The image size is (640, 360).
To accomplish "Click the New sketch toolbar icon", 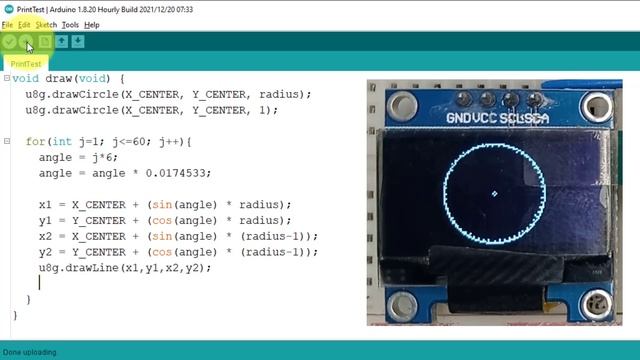I will (x=45, y=42).
